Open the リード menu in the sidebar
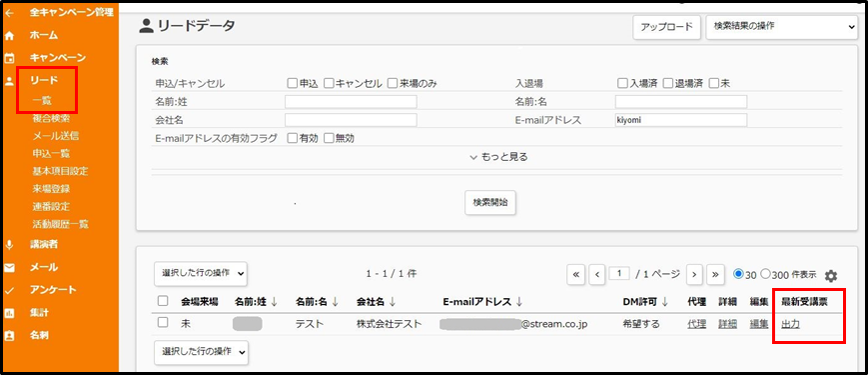Image resolution: width=868 pixels, height=375 pixels. coord(44,81)
